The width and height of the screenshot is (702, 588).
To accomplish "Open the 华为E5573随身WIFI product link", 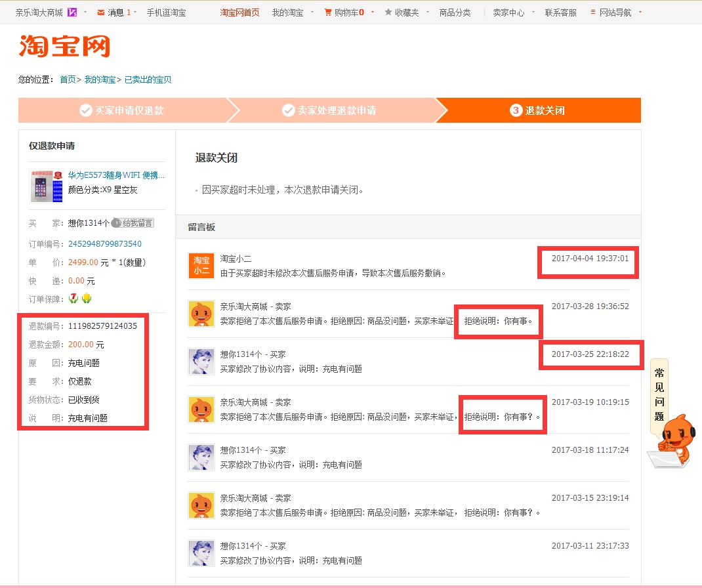I will [116, 175].
